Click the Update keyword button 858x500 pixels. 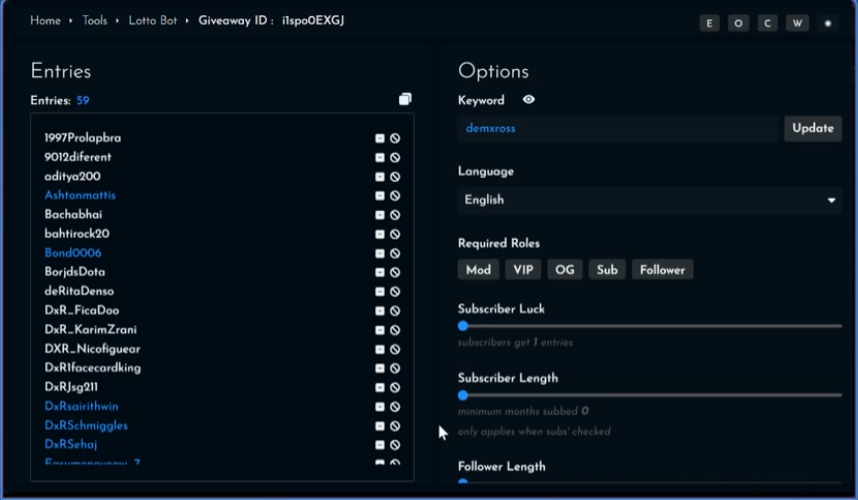[x=813, y=128]
